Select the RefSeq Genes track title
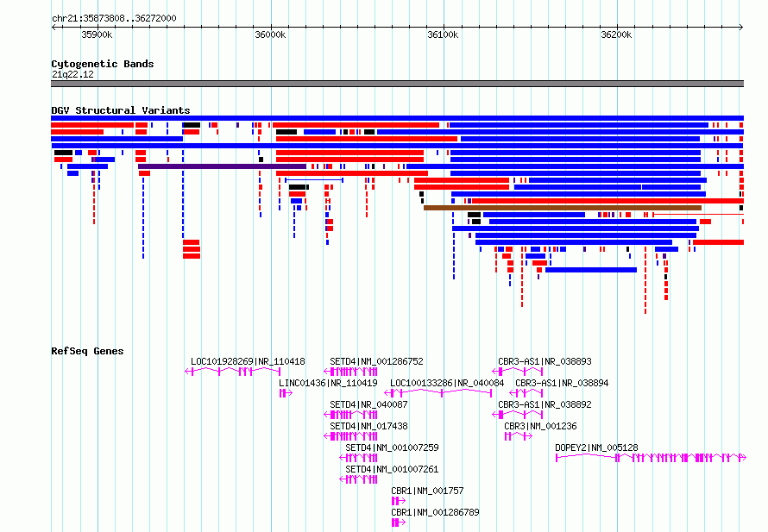The width and height of the screenshot is (768, 532). [87, 351]
